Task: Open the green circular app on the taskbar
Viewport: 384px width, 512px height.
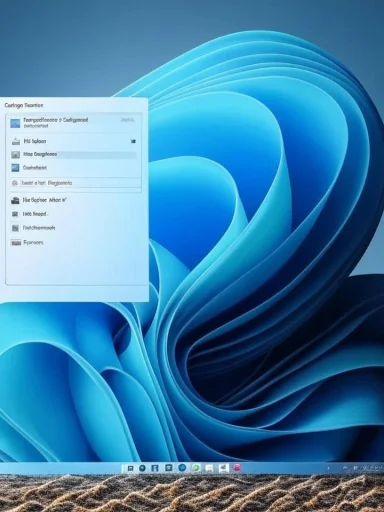Action: pyautogui.click(x=196, y=468)
